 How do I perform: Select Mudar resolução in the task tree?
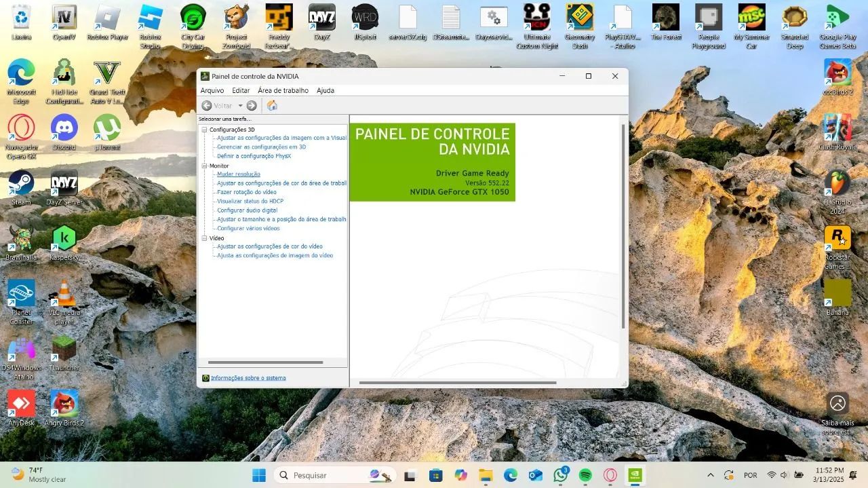(238, 174)
